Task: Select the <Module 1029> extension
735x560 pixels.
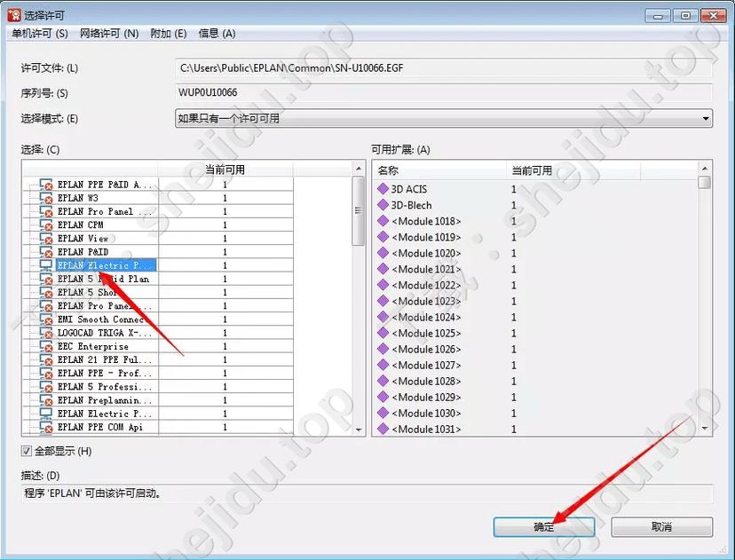Action: [x=426, y=397]
